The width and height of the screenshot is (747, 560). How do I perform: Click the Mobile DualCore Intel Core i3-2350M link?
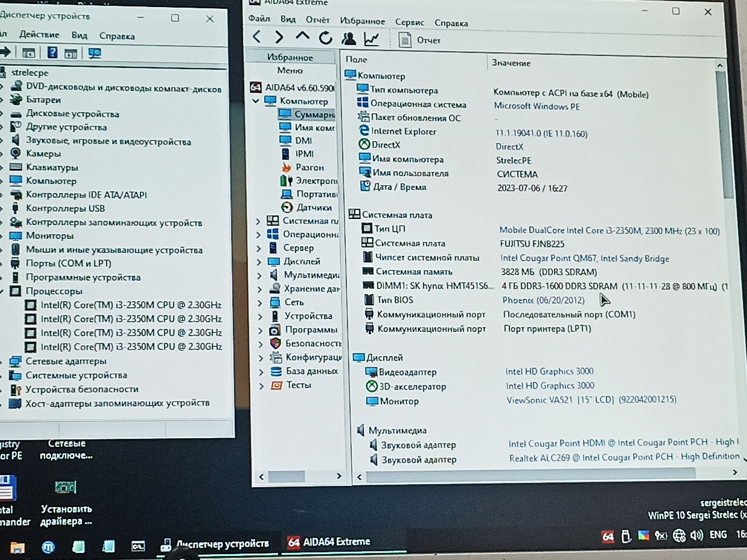(x=609, y=231)
